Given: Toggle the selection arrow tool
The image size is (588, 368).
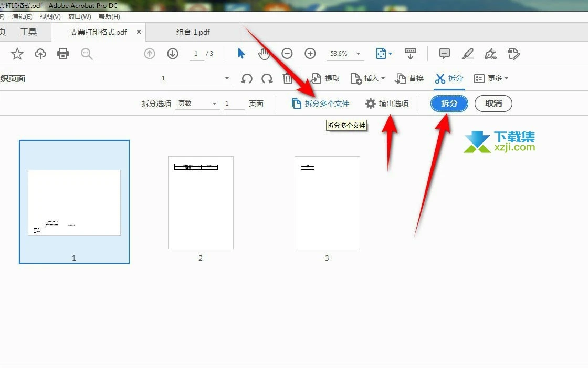Looking at the screenshot, I should [x=241, y=53].
